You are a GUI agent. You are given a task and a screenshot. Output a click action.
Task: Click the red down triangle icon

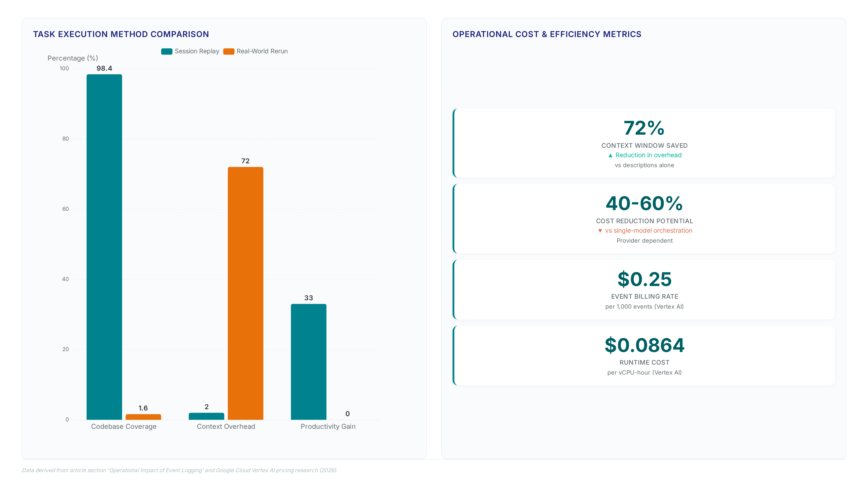[x=600, y=231]
